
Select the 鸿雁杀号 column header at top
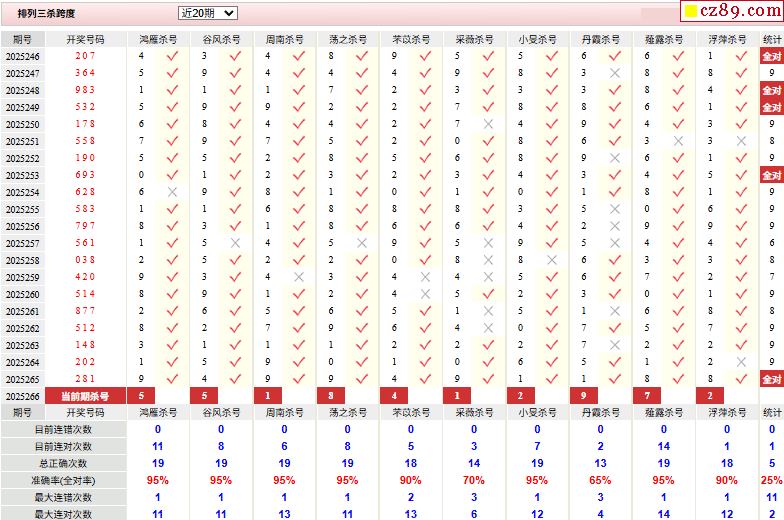[x=158, y=39]
